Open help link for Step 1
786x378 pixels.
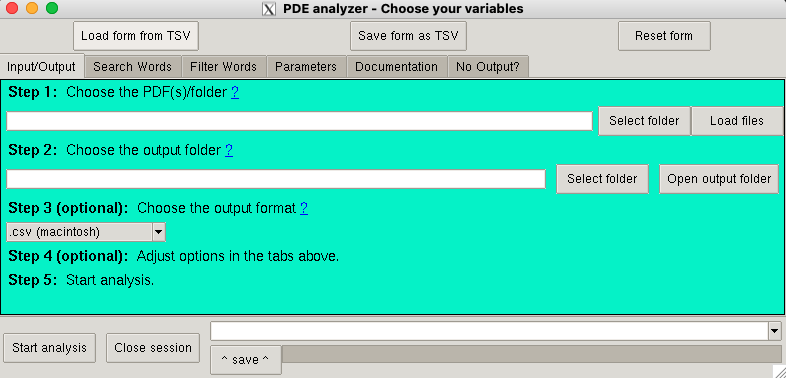pos(235,92)
